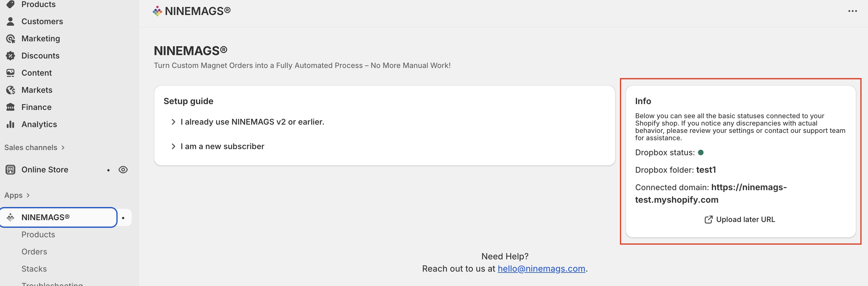Viewport: 868px width, 286px height.
Task: Click the connected domain ninemags-test.myshopify.com
Action: click(x=711, y=193)
